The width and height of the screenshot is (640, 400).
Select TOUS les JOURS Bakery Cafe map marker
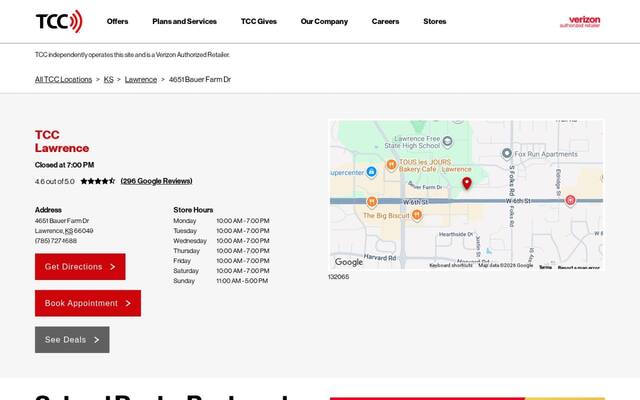tap(391, 165)
